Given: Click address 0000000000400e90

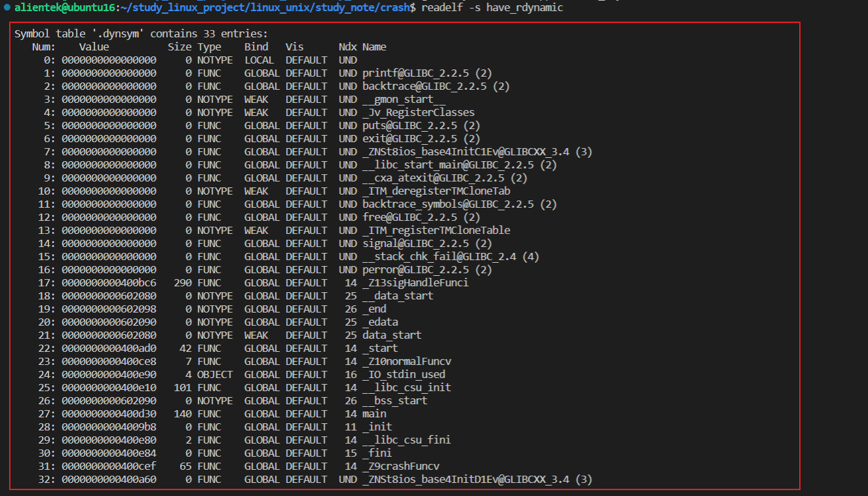Looking at the screenshot, I should tap(109, 374).
